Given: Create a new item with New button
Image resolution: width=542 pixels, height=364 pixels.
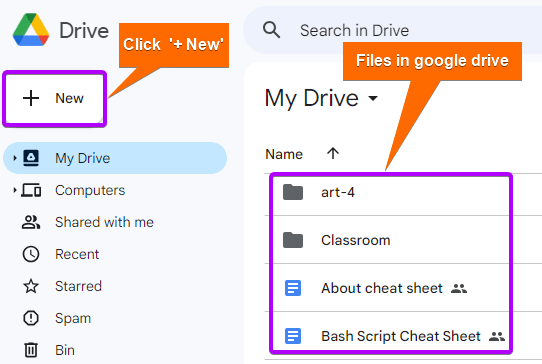Looking at the screenshot, I should pyautogui.click(x=55, y=99).
